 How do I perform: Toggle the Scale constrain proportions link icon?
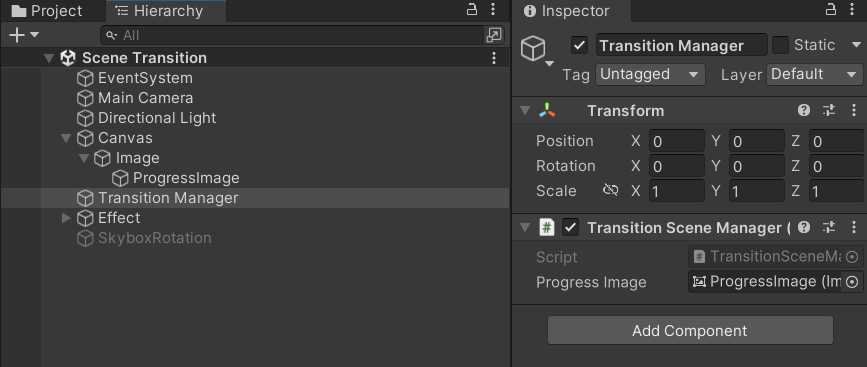pos(610,191)
